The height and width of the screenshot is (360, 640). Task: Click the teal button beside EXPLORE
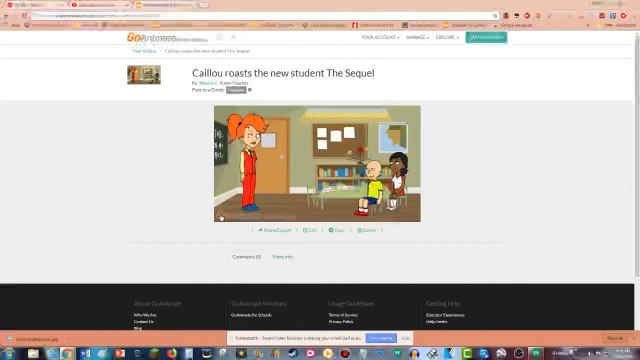[x=486, y=37]
